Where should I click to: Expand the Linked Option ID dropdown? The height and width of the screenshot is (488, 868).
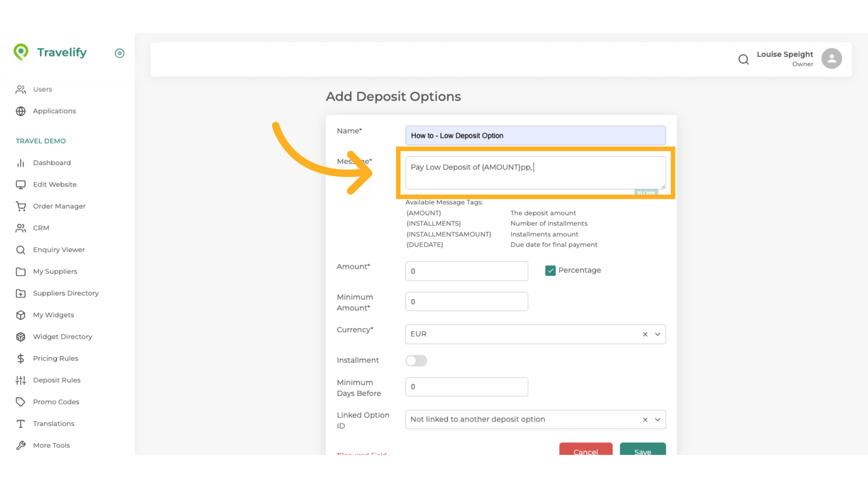pyautogui.click(x=658, y=419)
